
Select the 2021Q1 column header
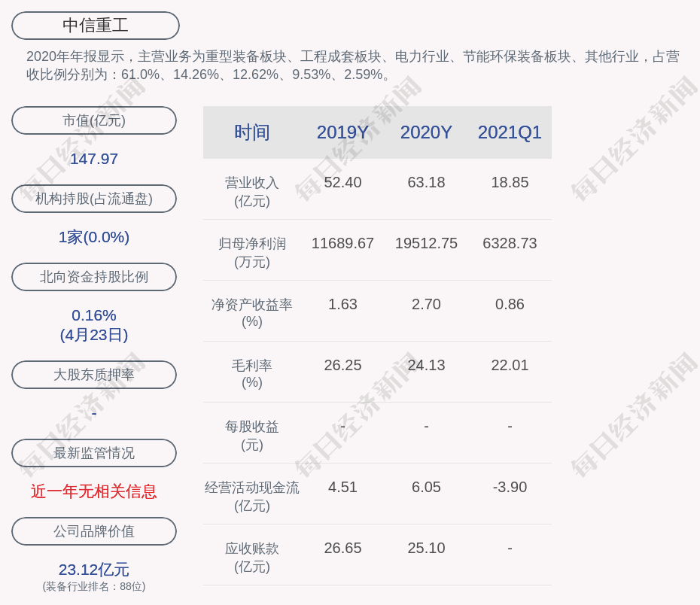pyautogui.click(x=510, y=132)
